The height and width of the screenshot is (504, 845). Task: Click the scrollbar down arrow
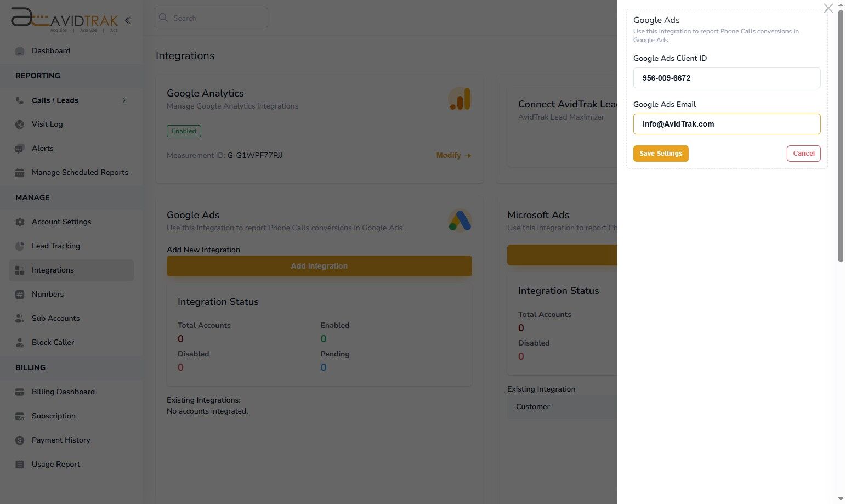841,499
